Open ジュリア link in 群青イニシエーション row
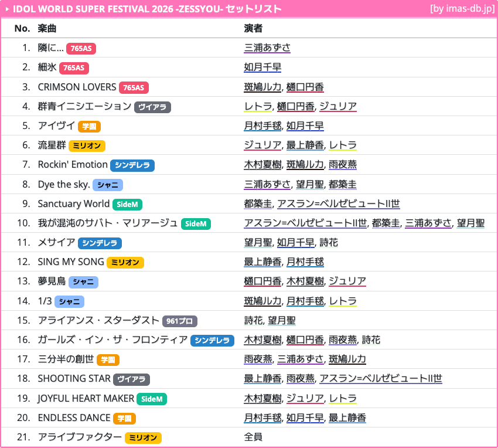This screenshot has width=498, height=448. tap(338, 106)
